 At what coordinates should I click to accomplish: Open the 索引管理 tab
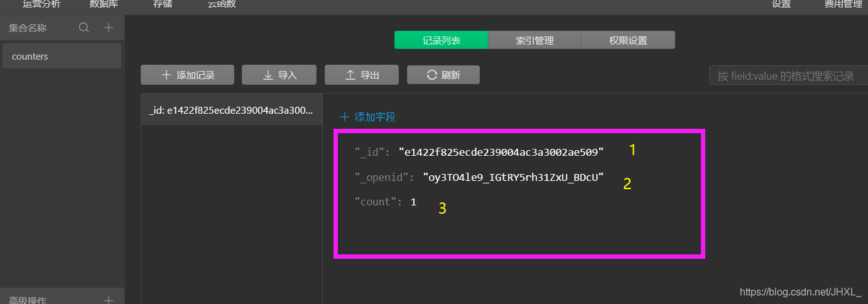pos(534,40)
